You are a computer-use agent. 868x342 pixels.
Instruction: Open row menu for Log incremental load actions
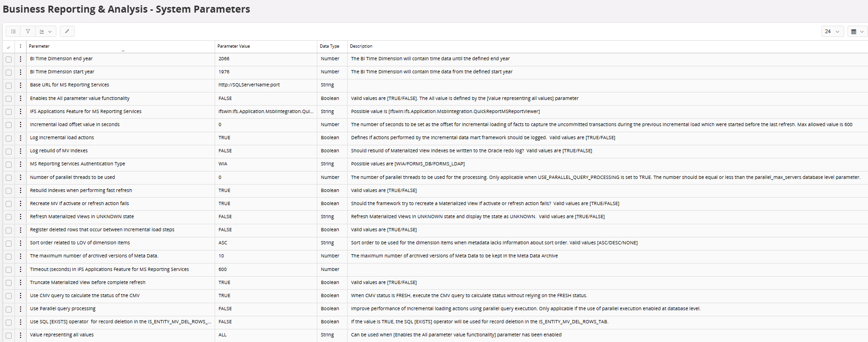pyautogui.click(x=21, y=138)
